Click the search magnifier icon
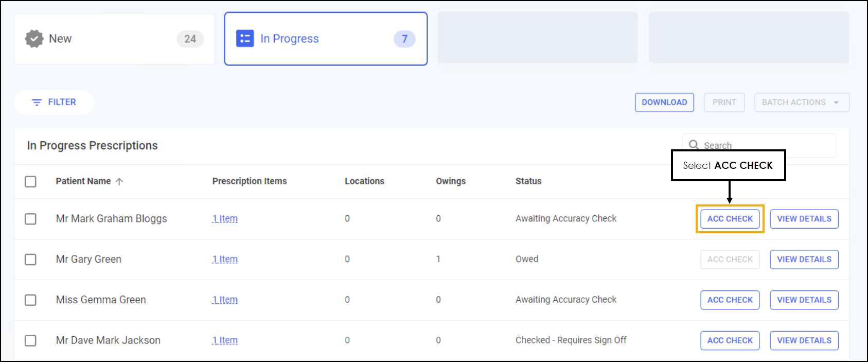Image resolution: width=868 pixels, height=362 pixels. (x=694, y=145)
